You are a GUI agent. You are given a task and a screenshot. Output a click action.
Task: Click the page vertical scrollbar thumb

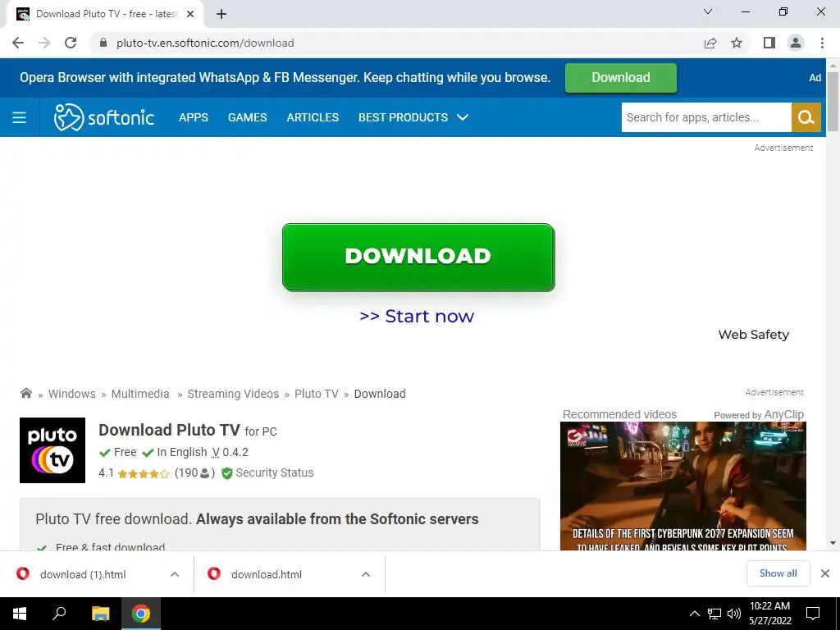(833, 102)
